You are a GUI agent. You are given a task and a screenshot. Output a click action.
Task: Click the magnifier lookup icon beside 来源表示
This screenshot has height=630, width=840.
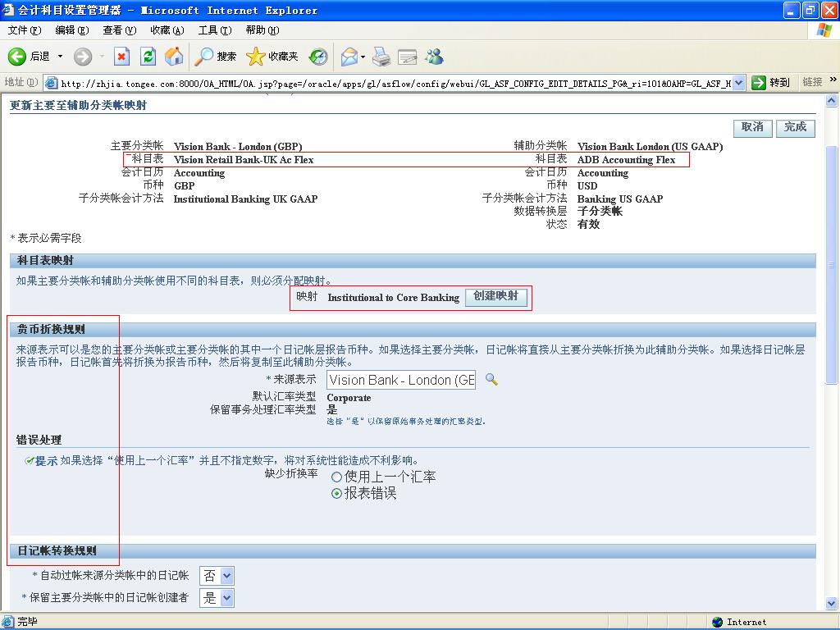click(491, 380)
